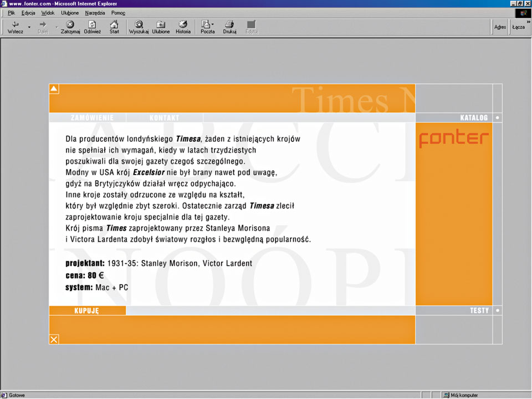The width and height of the screenshot is (532, 399).
Task: Click the fonter logo
Action: (454, 139)
